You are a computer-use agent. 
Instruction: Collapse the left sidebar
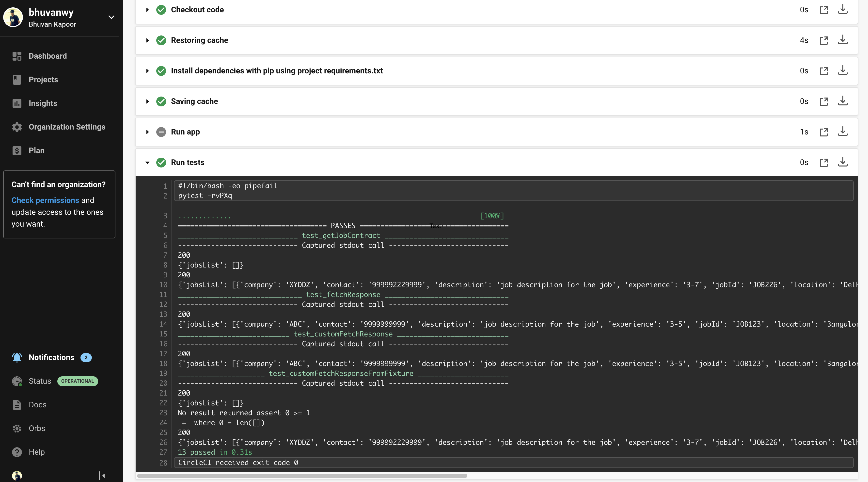[x=101, y=476]
